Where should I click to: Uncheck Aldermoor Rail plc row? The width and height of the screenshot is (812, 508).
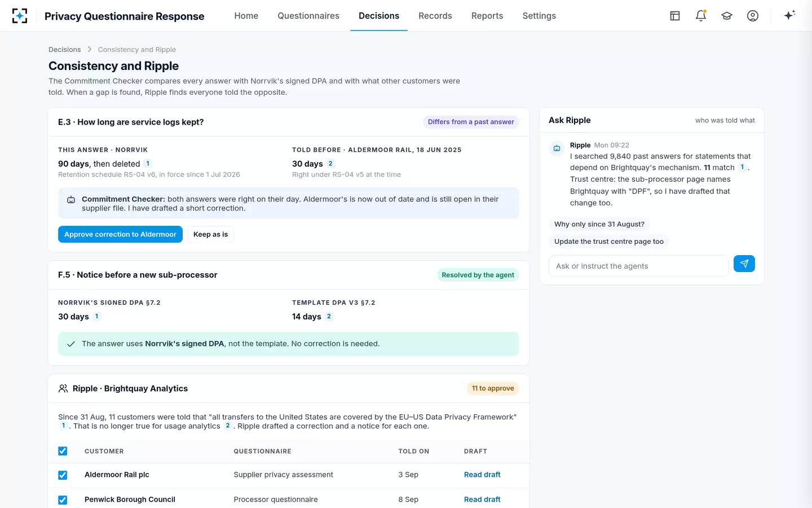63,475
